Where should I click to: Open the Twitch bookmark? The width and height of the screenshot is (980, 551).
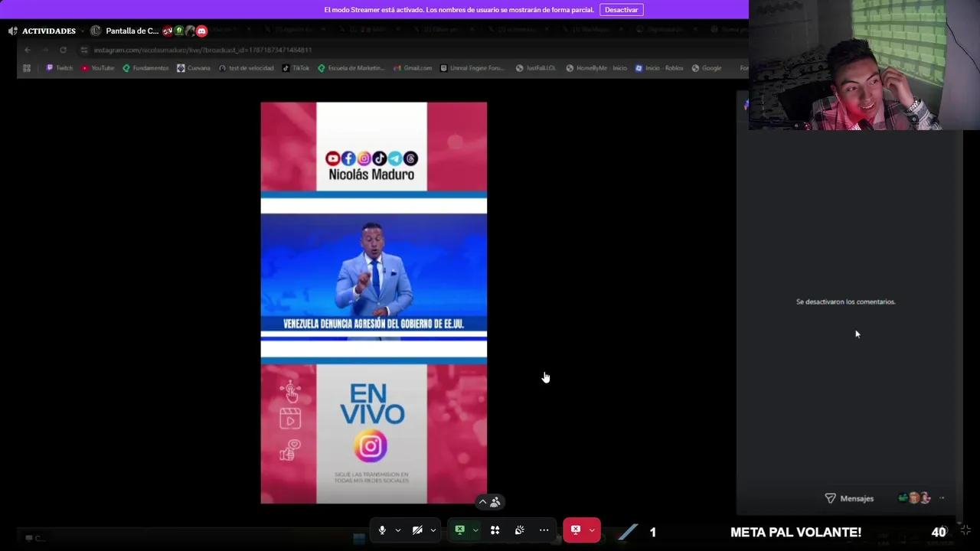click(60, 68)
